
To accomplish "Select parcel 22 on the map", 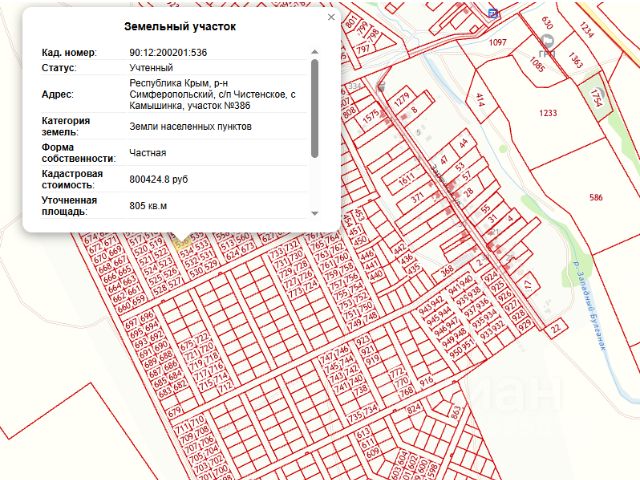I will (x=556, y=328).
